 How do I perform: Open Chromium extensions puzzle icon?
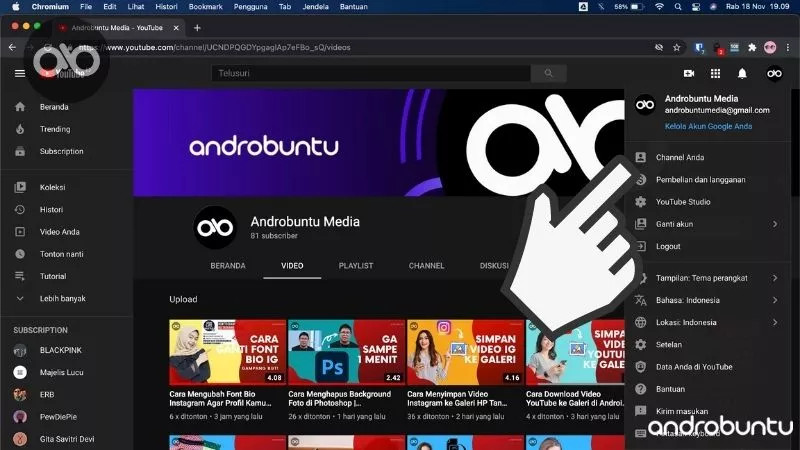(x=752, y=47)
